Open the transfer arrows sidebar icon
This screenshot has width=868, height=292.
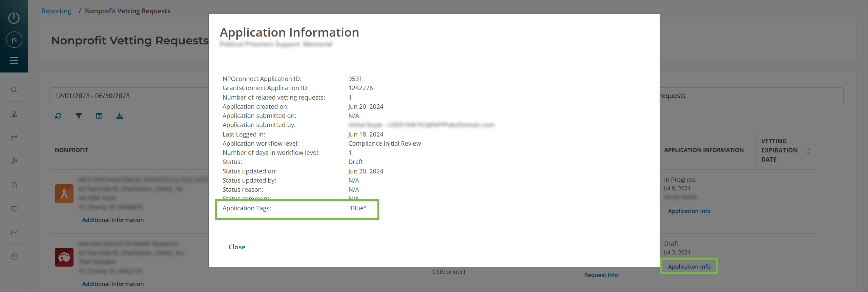pos(14,138)
